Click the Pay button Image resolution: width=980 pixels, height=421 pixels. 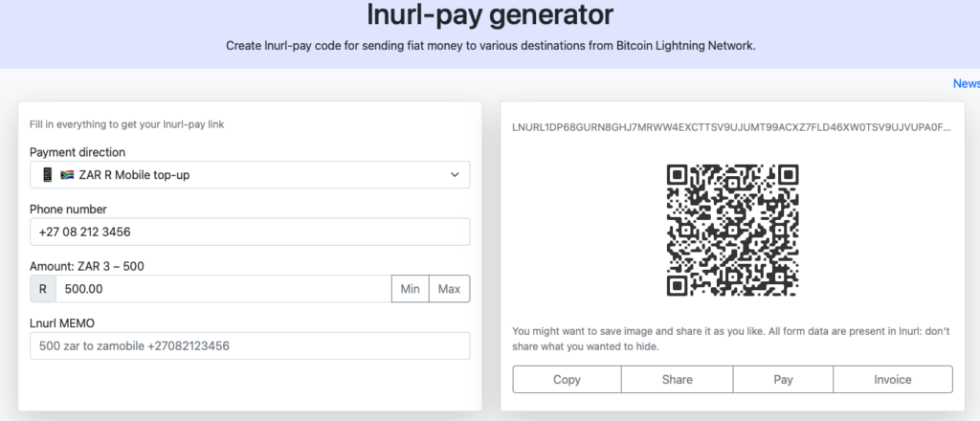783,379
